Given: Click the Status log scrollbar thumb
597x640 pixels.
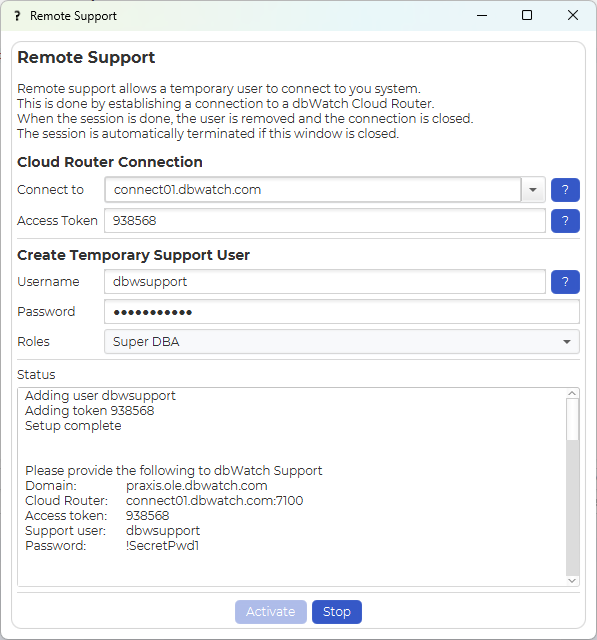Looking at the screenshot, I should pyautogui.click(x=572, y=420).
